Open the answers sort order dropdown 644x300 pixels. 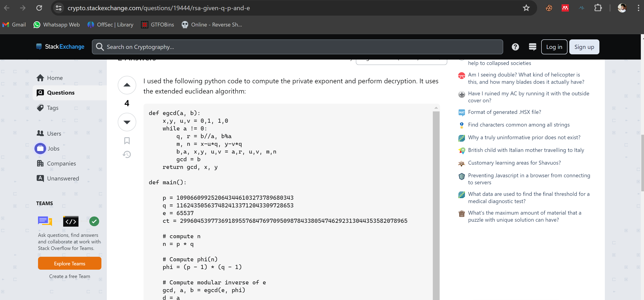point(401,62)
